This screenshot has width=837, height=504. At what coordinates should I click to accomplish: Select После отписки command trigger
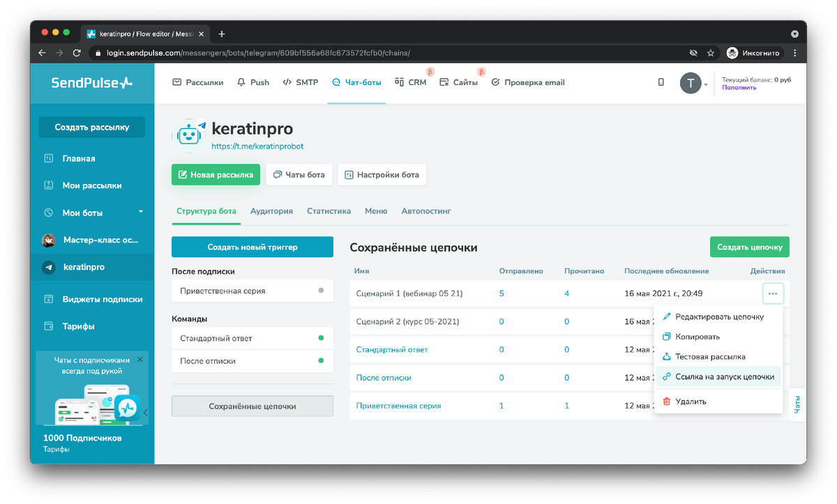(252, 361)
